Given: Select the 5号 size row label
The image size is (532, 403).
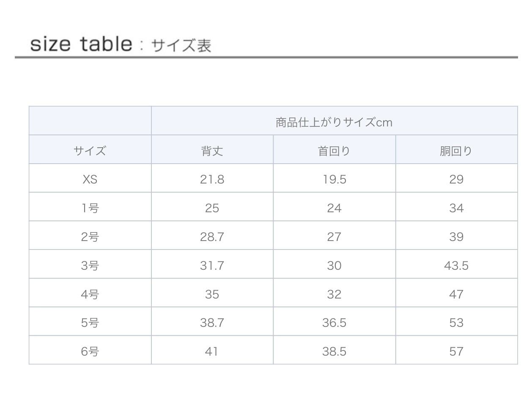Looking at the screenshot, I should point(90,323).
